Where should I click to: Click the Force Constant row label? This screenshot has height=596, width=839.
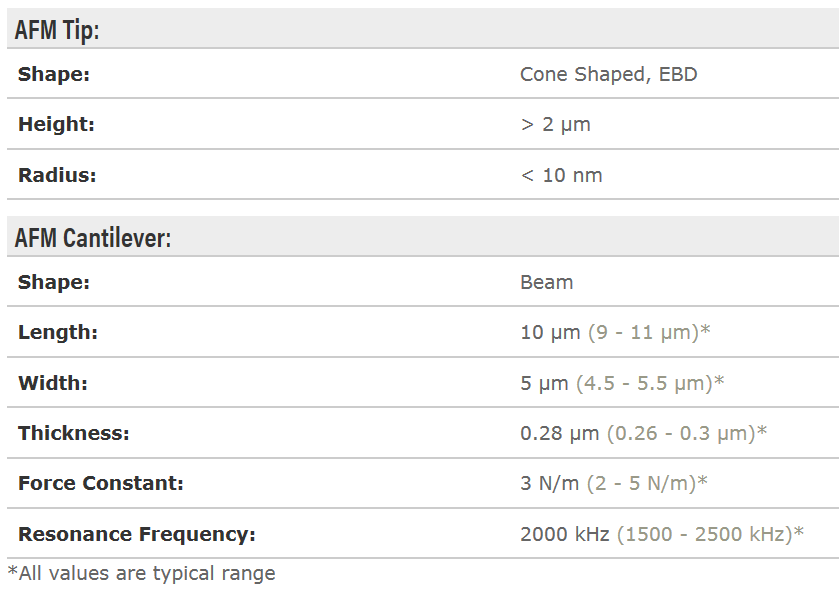(x=101, y=483)
